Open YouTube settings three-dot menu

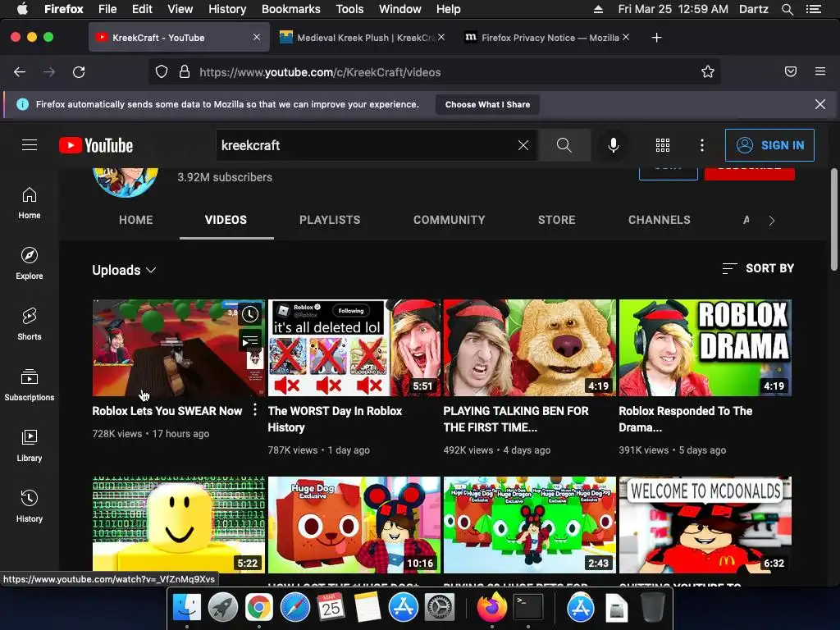[x=702, y=145]
